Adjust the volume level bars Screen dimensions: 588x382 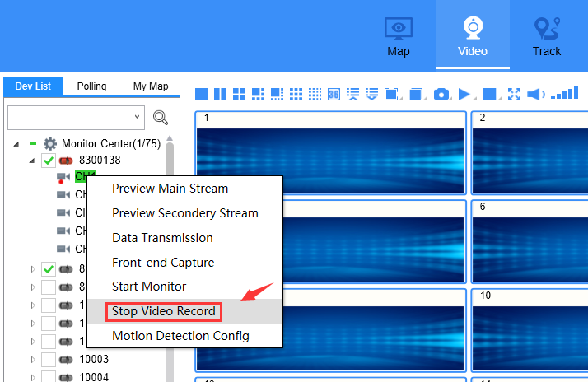565,93
